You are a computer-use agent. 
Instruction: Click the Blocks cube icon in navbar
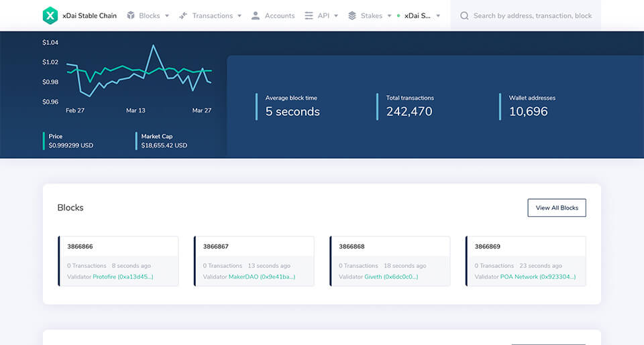click(x=131, y=15)
